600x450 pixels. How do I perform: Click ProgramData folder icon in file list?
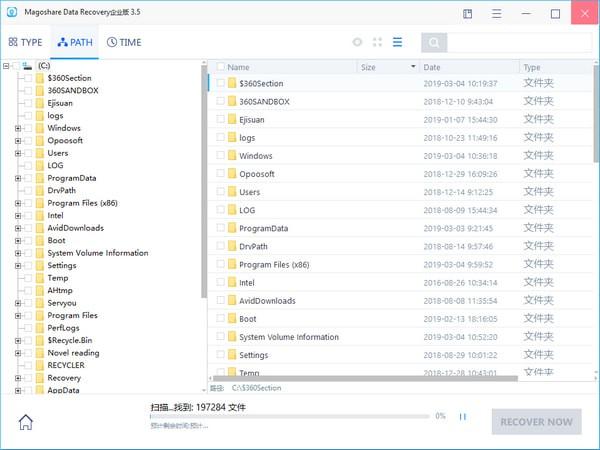click(x=232, y=228)
